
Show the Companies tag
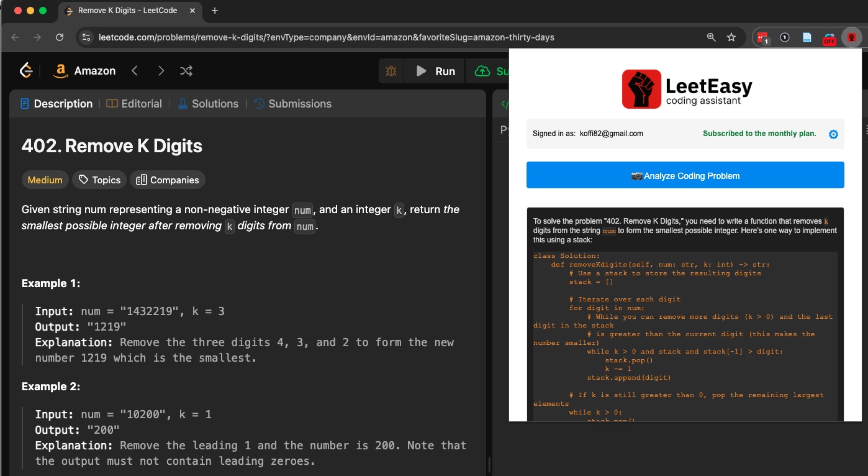click(x=168, y=180)
